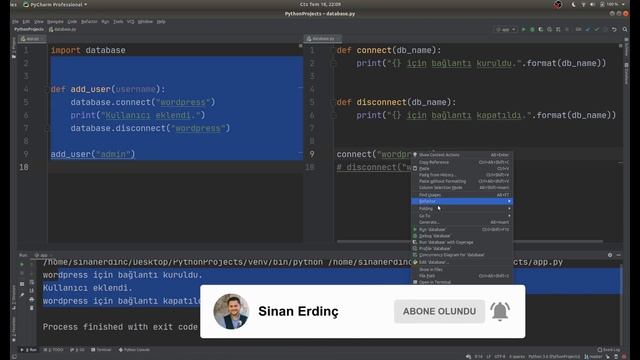Click the Stop process toolbar icon
The image size is (640, 360).
(x=567, y=29)
